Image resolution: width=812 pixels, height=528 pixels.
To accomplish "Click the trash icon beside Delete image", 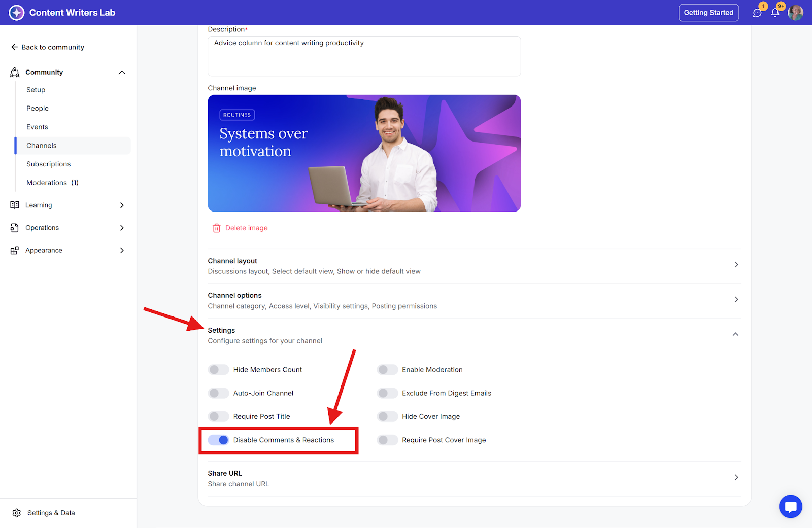I will coord(217,228).
